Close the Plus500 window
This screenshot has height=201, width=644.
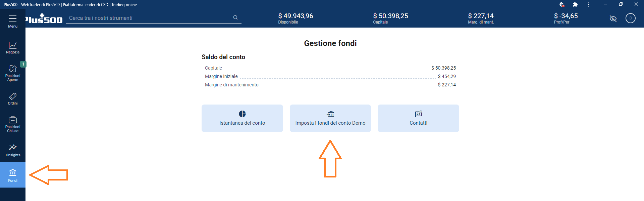pyautogui.click(x=636, y=4)
